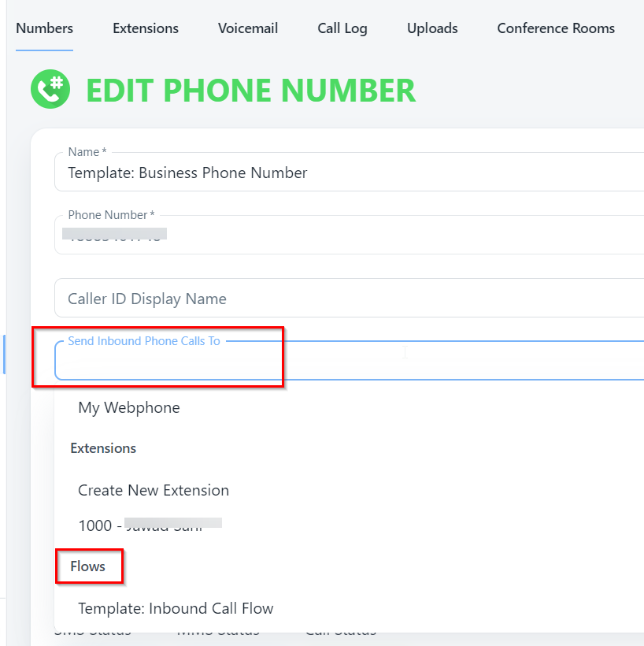Open the Conference Rooms tab
Image resolution: width=644 pixels, height=646 pixels.
click(x=556, y=28)
